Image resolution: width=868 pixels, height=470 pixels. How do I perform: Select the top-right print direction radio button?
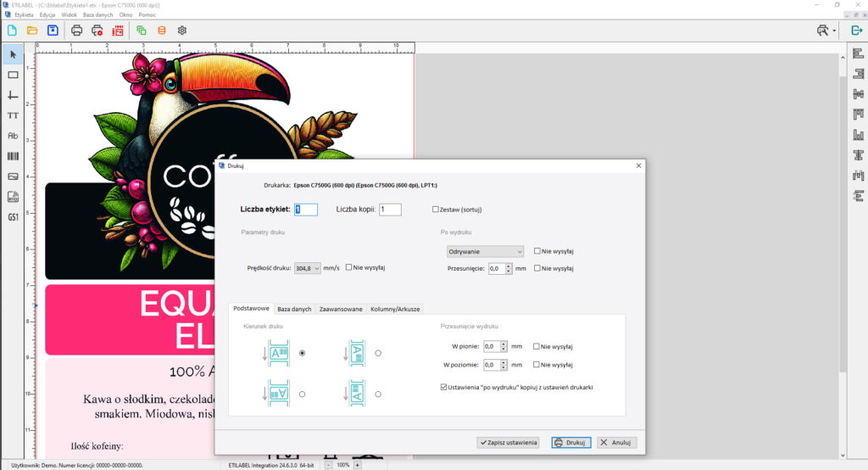[x=378, y=353]
